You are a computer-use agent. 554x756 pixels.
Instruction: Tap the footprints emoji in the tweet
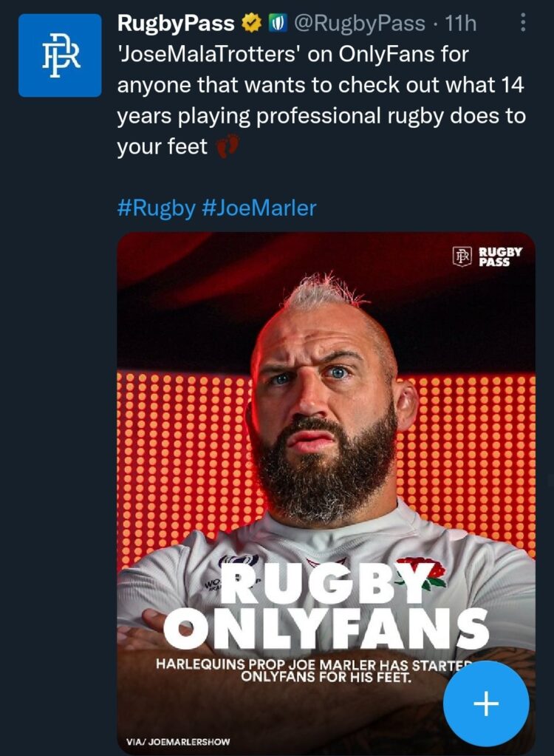[x=228, y=147]
